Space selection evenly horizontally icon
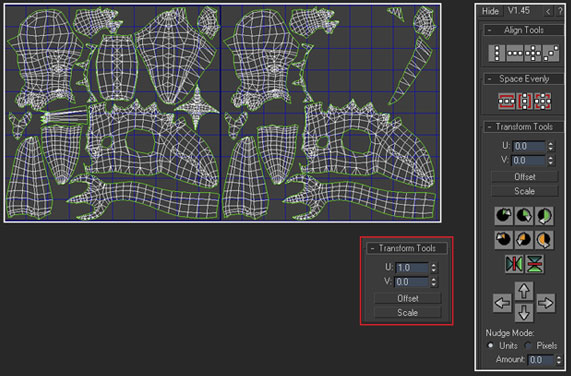 click(x=507, y=101)
